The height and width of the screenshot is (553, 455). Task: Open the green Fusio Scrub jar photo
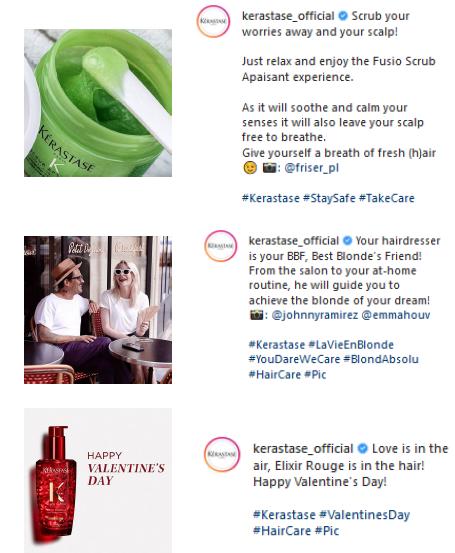(98, 103)
